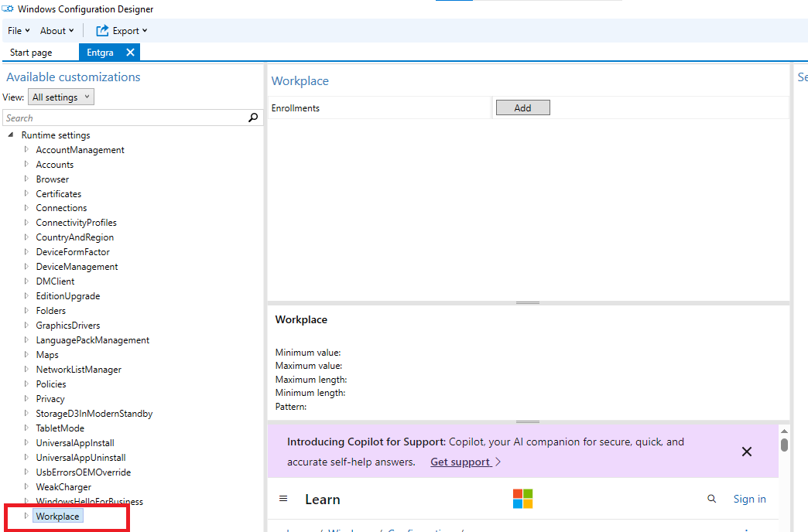This screenshot has width=808, height=532.
Task: Expand the Certificates node arrow
Action: 26,193
